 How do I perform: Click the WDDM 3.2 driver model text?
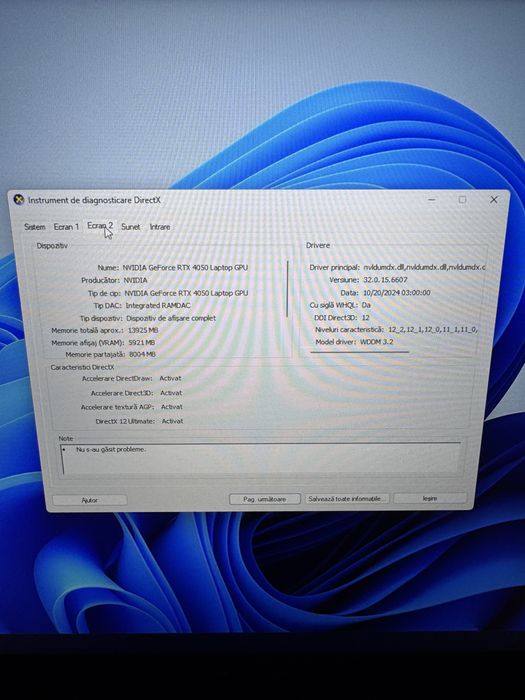coord(376,342)
